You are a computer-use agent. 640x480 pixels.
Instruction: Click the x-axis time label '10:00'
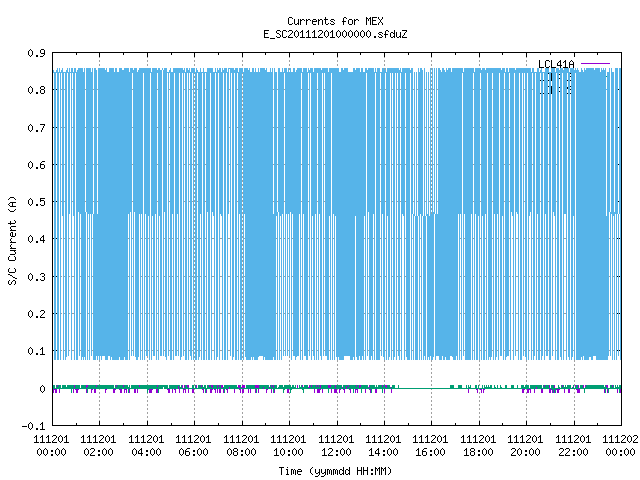[288, 453]
